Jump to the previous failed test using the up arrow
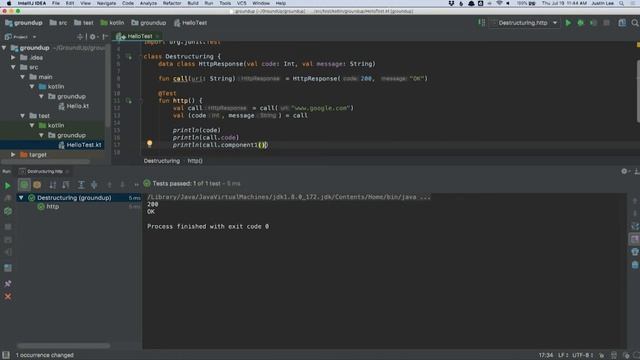The image size is (640, 360). pos(109,185)
